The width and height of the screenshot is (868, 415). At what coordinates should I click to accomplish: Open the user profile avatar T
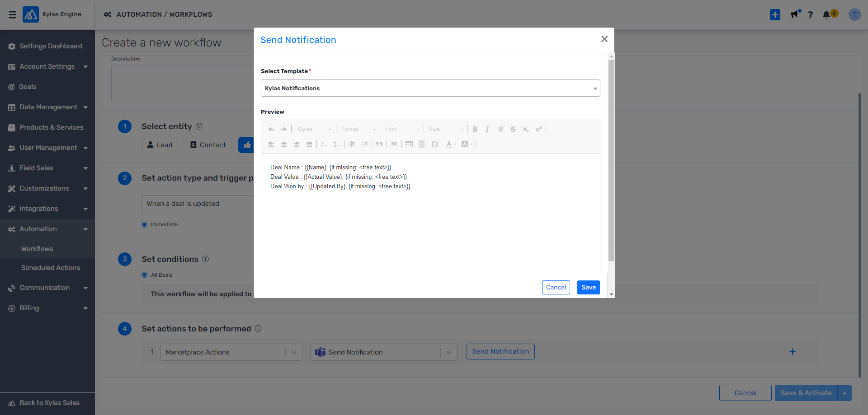point(854,14)
